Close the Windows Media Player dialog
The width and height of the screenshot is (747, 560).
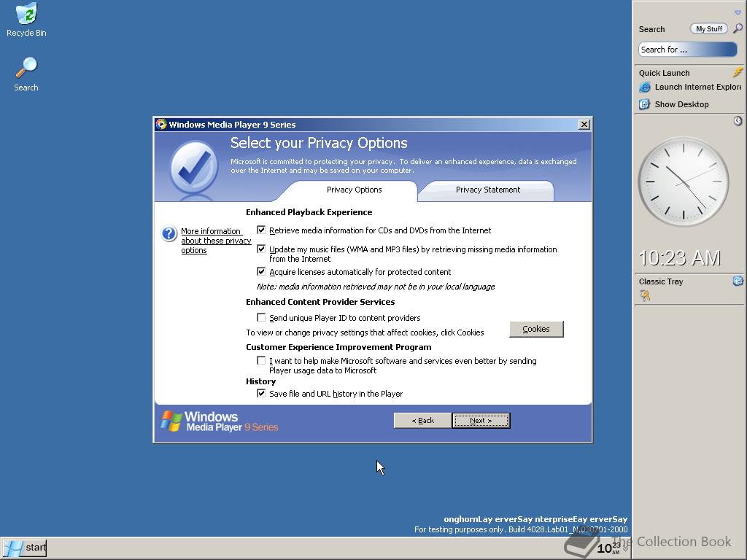[584, 124]
